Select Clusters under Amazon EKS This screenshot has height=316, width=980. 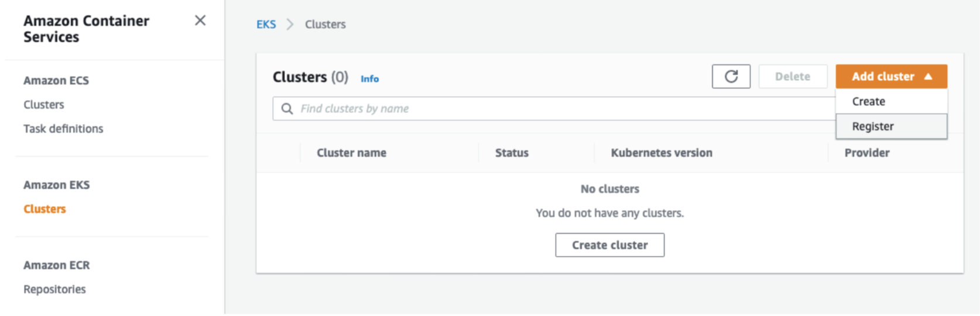click(x=44, y=209)
